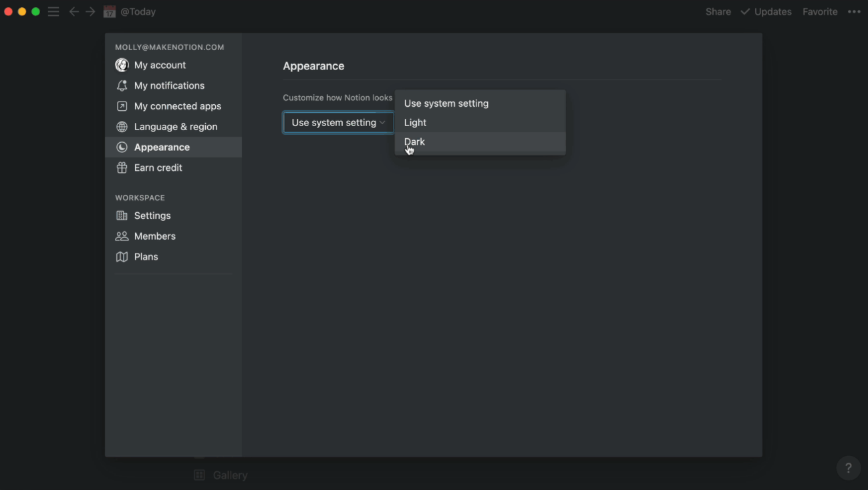Screen dimensions: 868x490
Task: Click the Share button in the top bar
Action: tap(718, 12)
